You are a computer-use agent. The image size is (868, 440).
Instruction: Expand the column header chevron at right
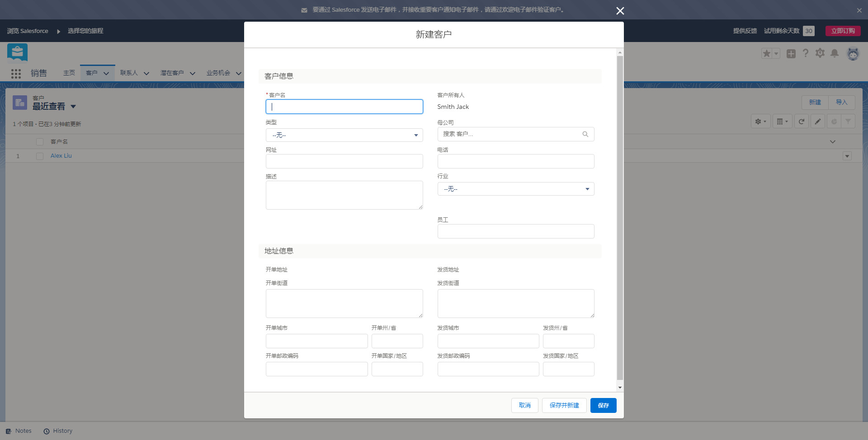[833, 142]
